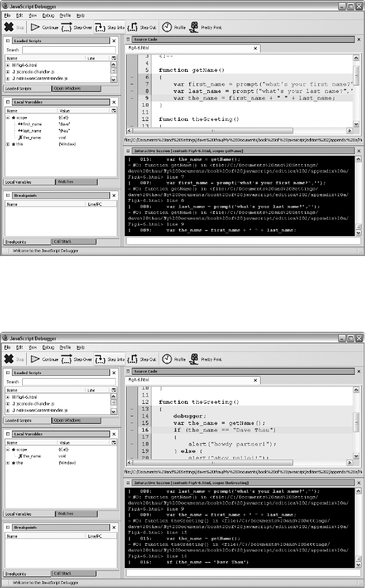Click Step Into in the getName-scope debugger window
Viewport: 365px width, 588px height.
point(109,27)
